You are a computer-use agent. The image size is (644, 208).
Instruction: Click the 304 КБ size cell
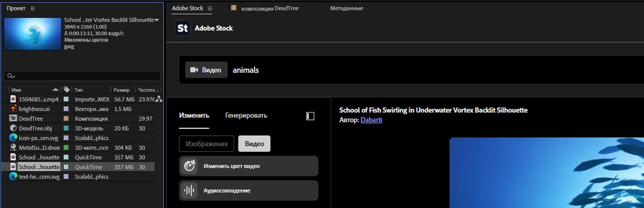pyautogui.click(x=124, y=147)
